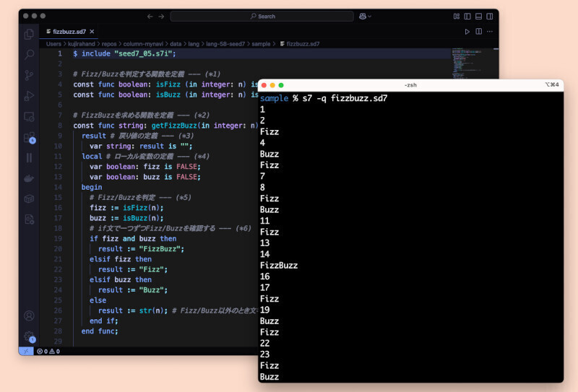Open the Remote Explorer view
This screenshot has width=578, height=392.
point(29,117)
